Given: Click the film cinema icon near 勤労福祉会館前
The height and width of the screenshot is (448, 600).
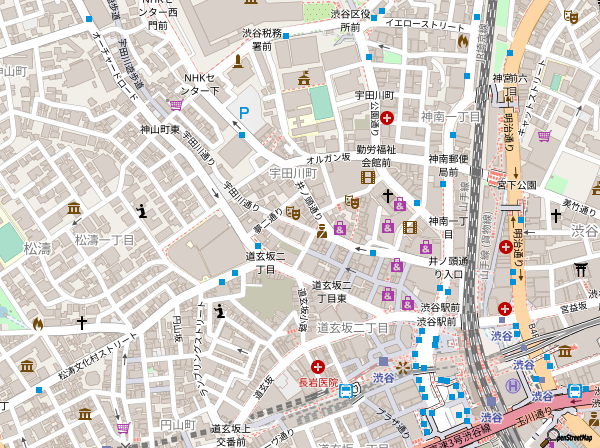Looking at the screenshot, I should coord(367,177).
